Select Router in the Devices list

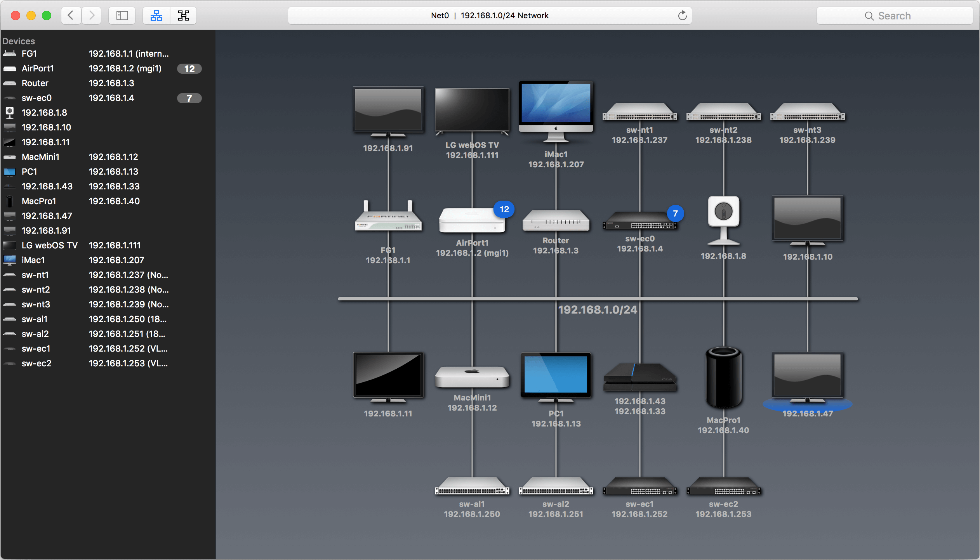click(x=35, y=83)
